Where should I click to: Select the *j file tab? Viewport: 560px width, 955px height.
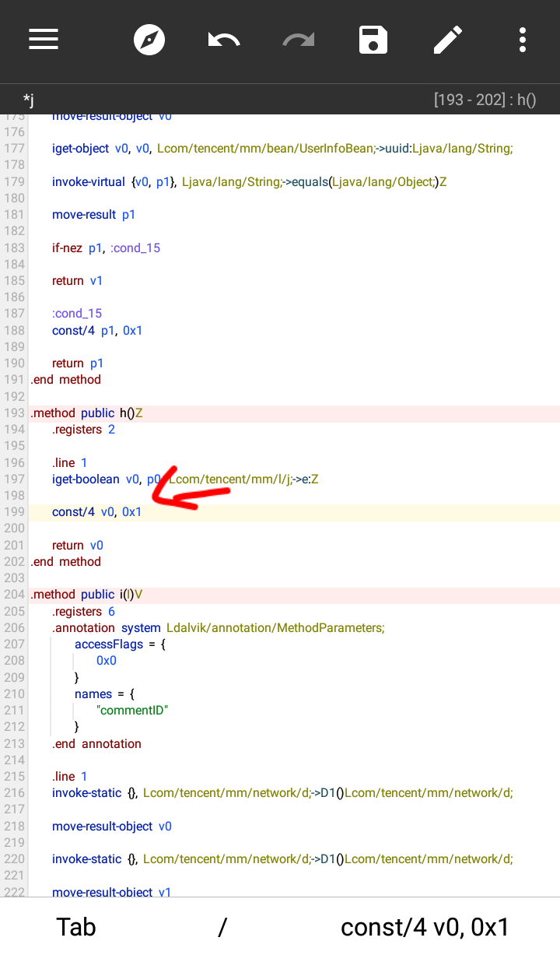28,100
